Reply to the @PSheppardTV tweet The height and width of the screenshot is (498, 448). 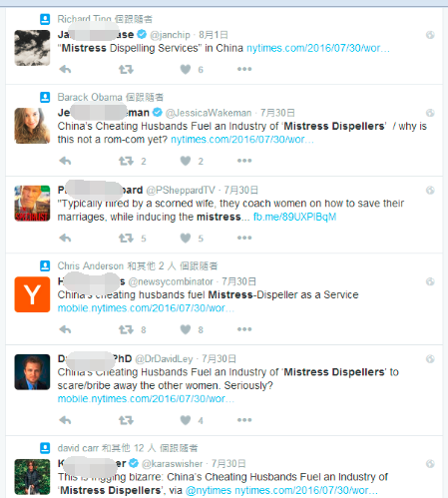(x=65, y=238)
